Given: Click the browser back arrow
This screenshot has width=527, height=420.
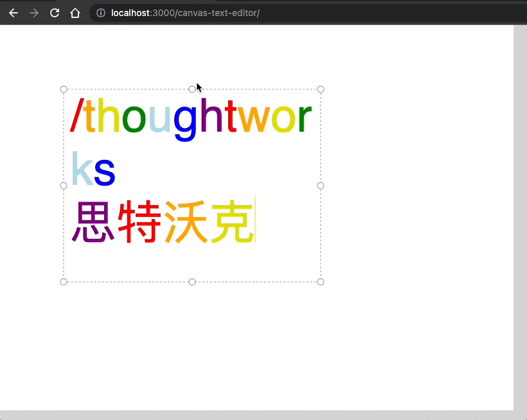Looking at the screenshot, I should coord(13,13).
